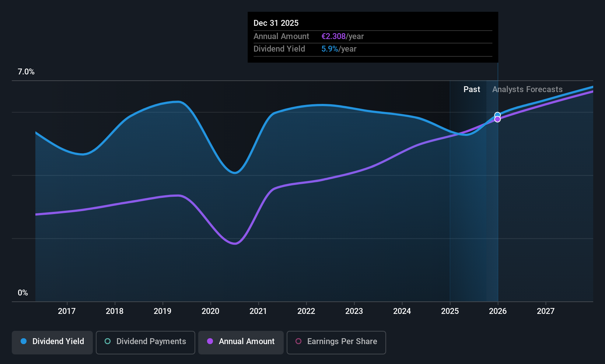Click the purple Annual Amount data point marker
This screenshot has width=605, height=364.
pyautogui.click(x=497, y=119)
